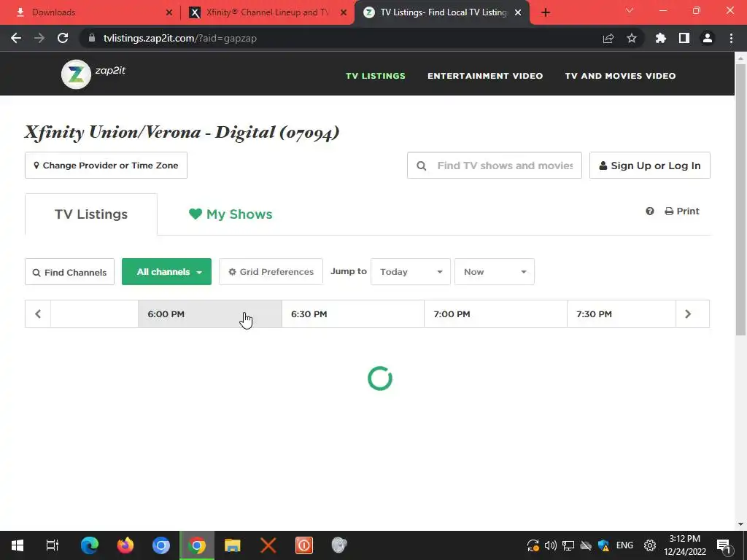Click Sign Up or Log In button
This screenshot has height=560, width=747.
650,166
